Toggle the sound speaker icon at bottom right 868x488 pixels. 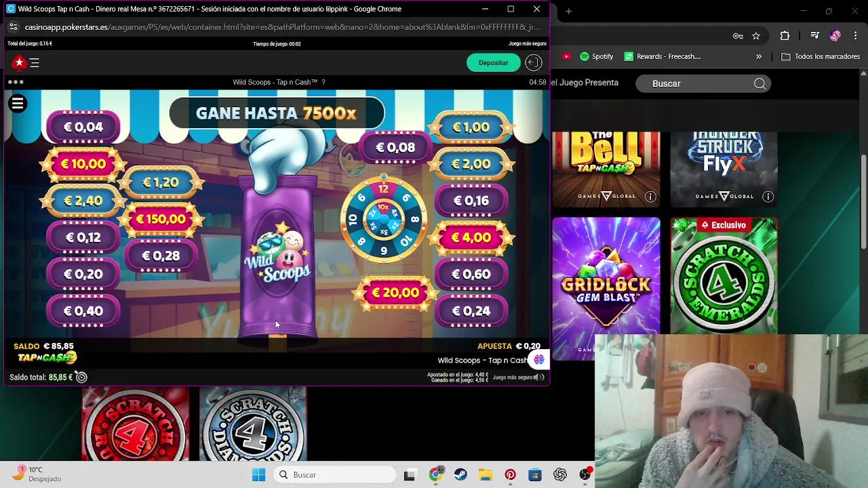coord(539,377)
